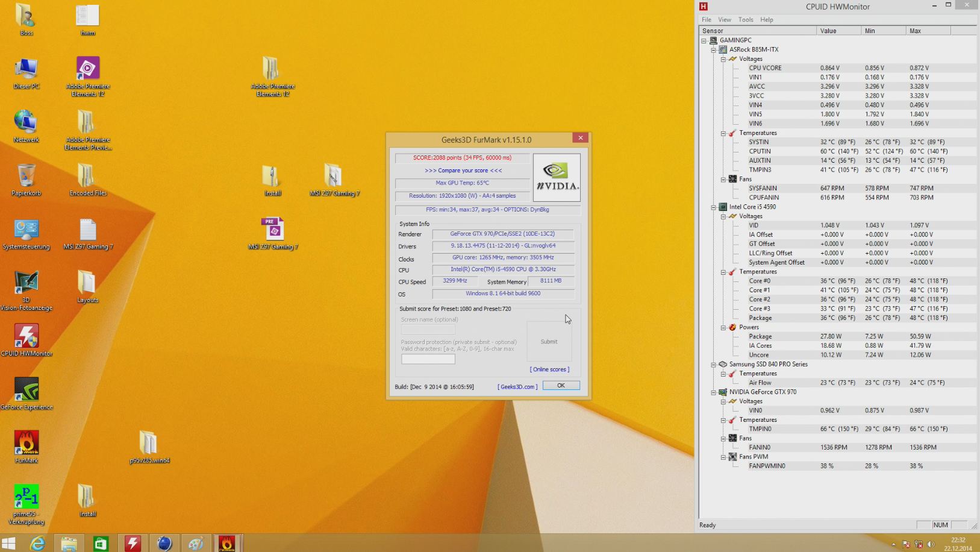
Task: Click the OK button in FurMark dialog
Action: click(561, 386)
